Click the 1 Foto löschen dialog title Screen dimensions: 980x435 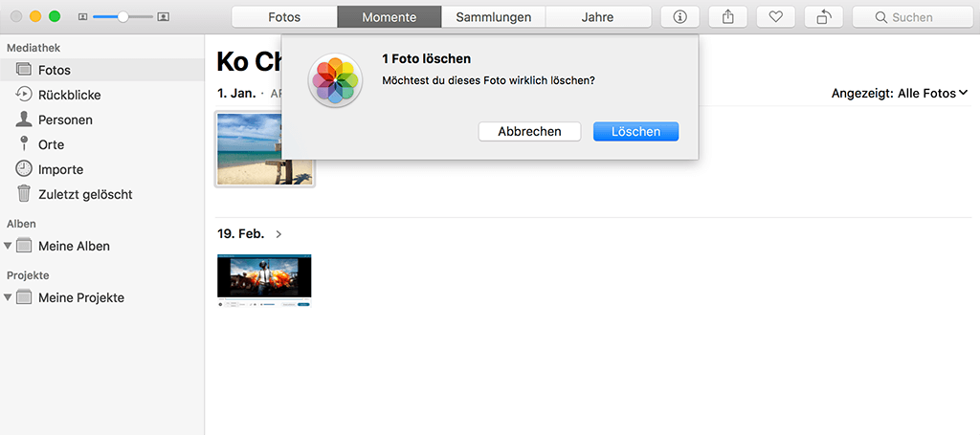[426, 59]
